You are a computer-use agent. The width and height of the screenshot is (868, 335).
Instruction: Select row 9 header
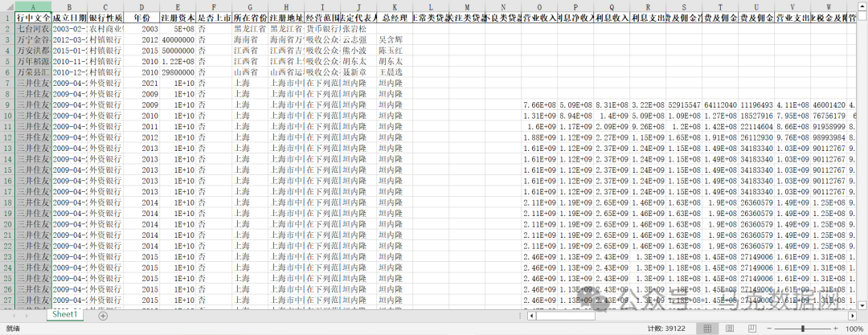click(7, 104)
